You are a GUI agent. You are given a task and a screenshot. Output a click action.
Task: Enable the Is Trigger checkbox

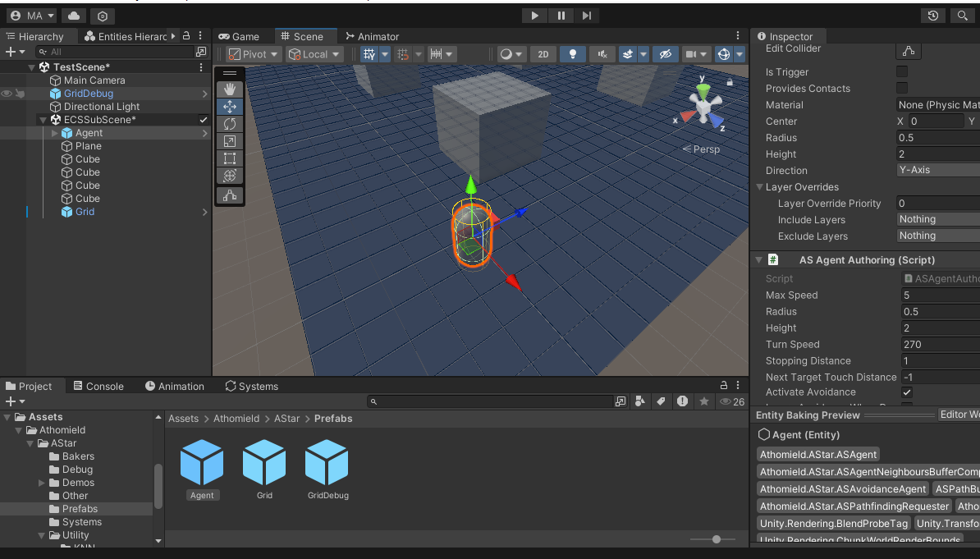(902, 72)
